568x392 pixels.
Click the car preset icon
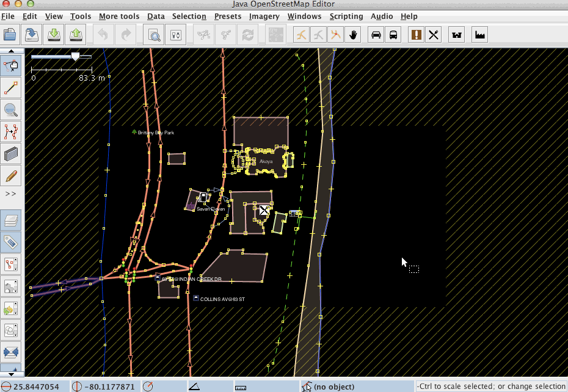tap(376, 35)
